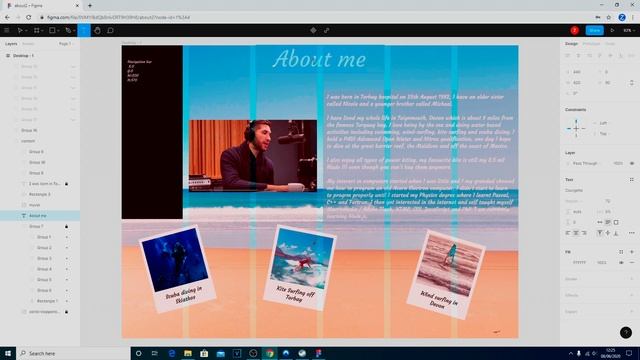Open Windows Start menu
Viewport: 640px width, 360px height.
click(8, 353)
